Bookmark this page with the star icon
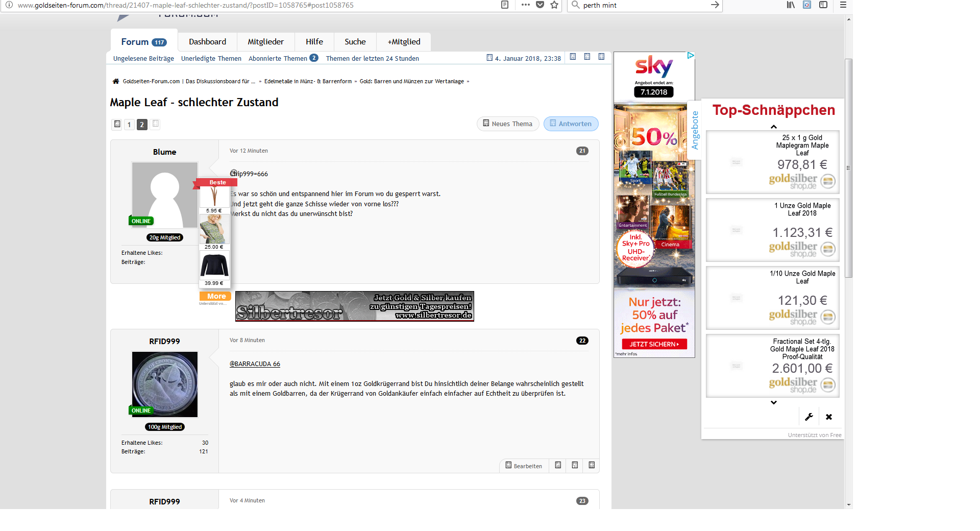The image size is (980, 531). (x=554, y=5)
